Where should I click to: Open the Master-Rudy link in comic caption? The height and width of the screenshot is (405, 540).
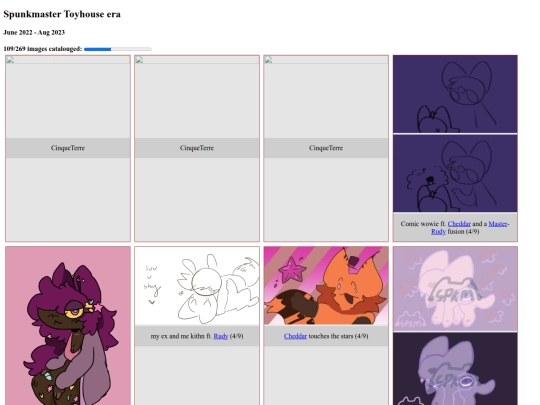tap(498, 224)
